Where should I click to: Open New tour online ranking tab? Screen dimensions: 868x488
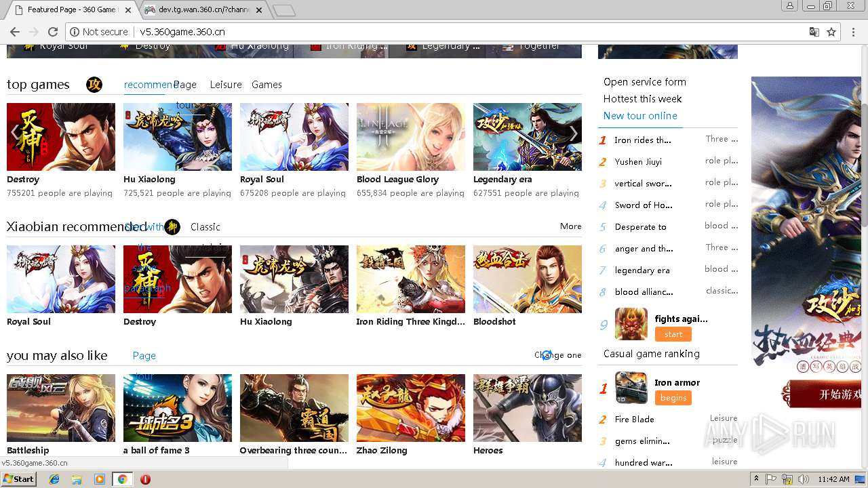(x=640, y=116)
